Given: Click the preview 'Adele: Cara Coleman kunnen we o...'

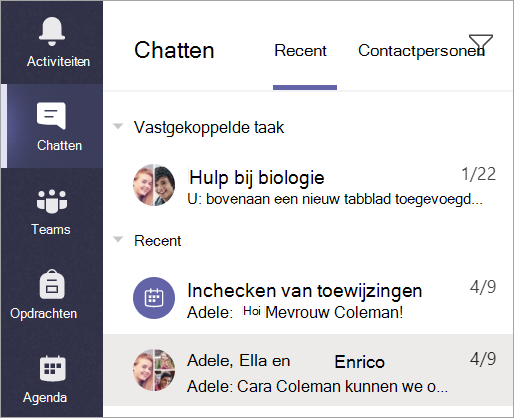Looking at the screenshot, I should (317, 387).
